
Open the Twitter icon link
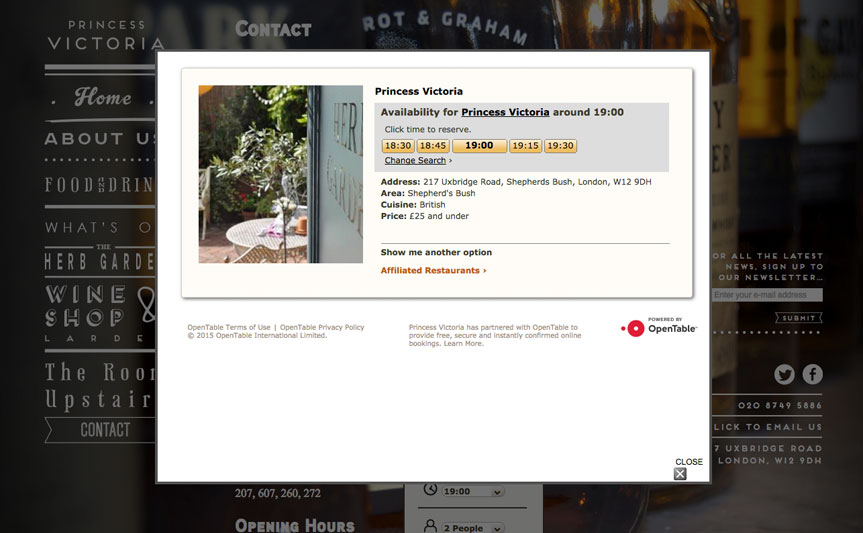click(x=784, y=374)
